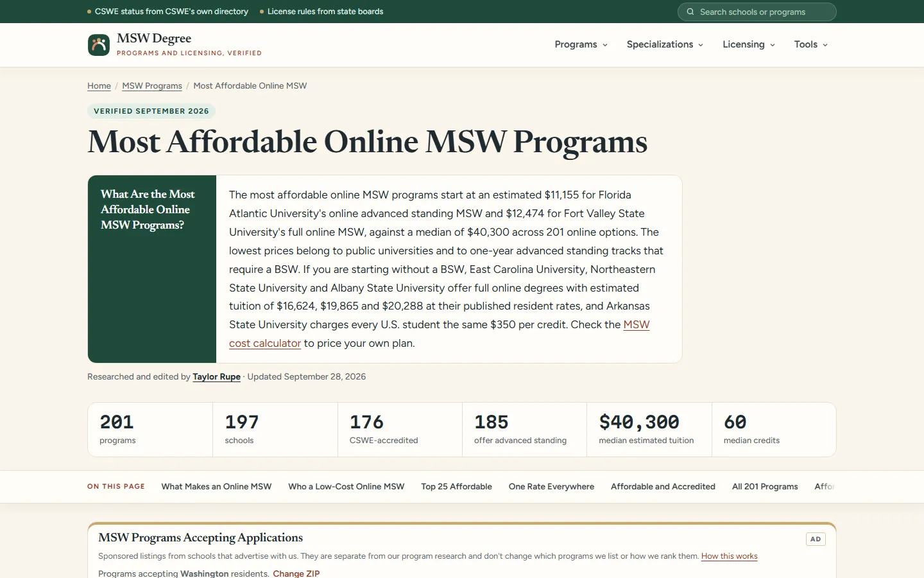
Task: Click the MSW Degree logo icon
Action: 99,45
